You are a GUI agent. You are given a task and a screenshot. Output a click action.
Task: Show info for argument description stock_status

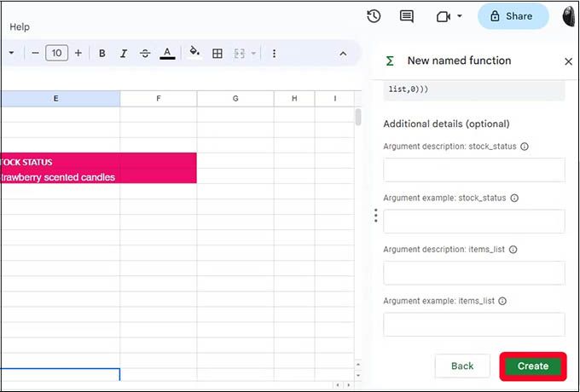click(525, 147)
